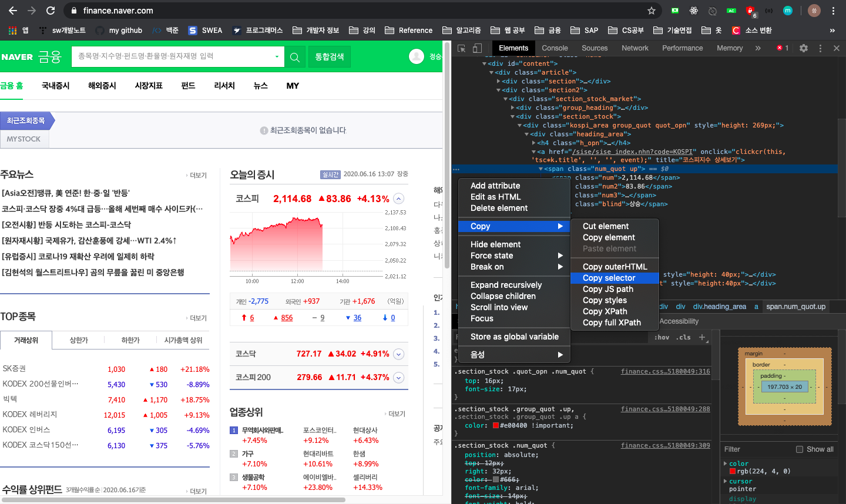Click the NAVER logo

pos(17,57)
